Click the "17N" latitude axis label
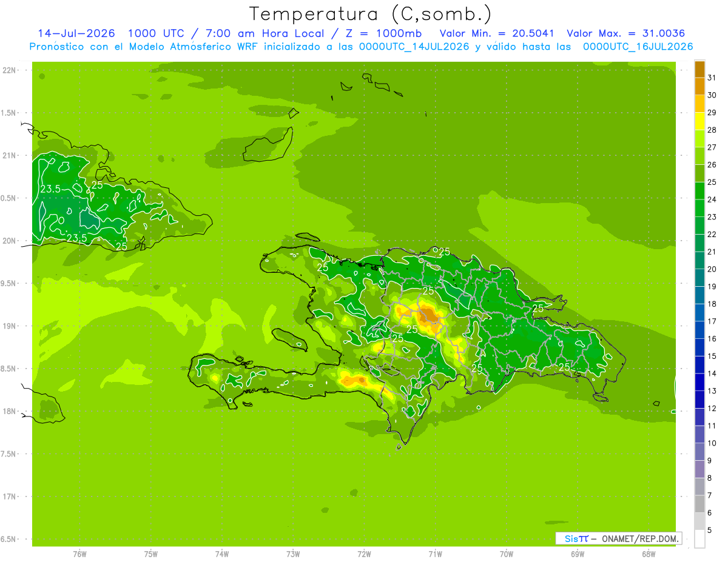Screen dimensions: 728x562 (x=9, y=497)
